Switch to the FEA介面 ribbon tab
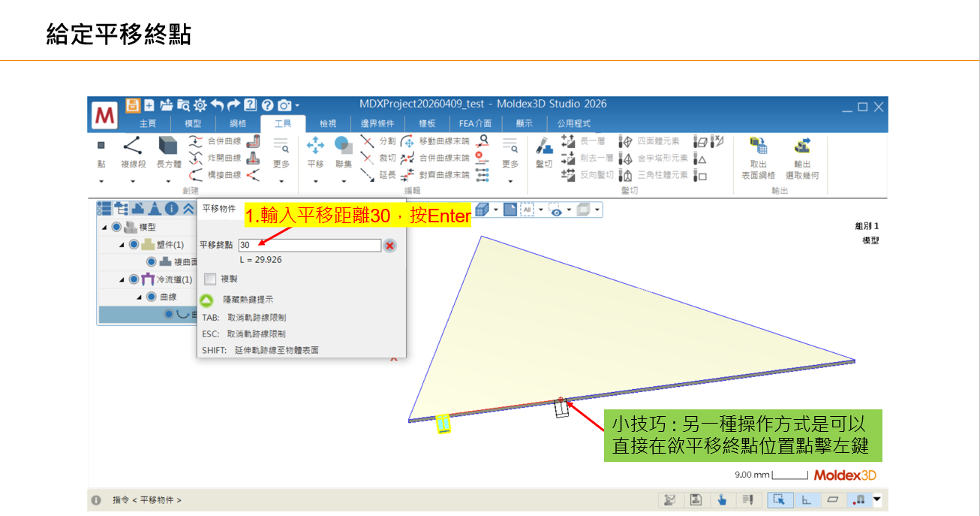This screenshot has width=980, height=516. (475, 123)
